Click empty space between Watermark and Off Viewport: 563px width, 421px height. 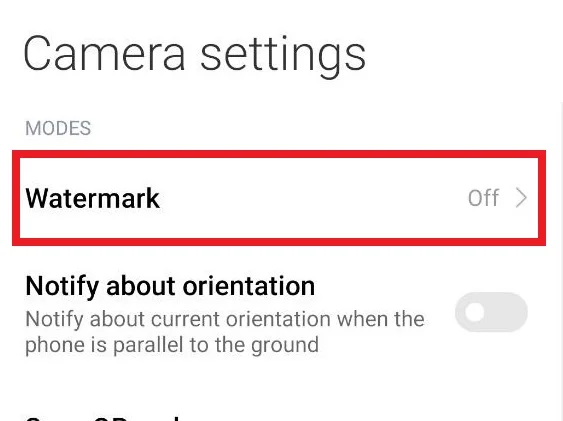[x=312, y=198]
